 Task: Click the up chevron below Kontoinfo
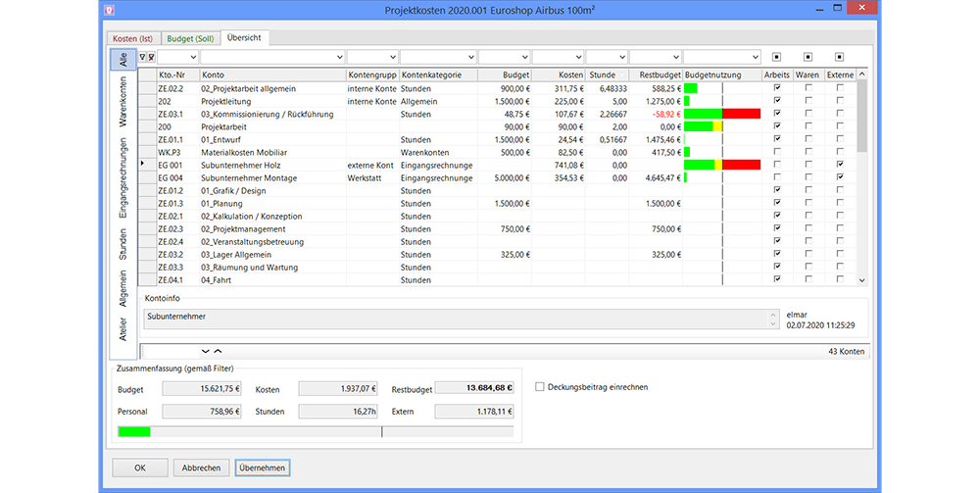click(218, 351)
